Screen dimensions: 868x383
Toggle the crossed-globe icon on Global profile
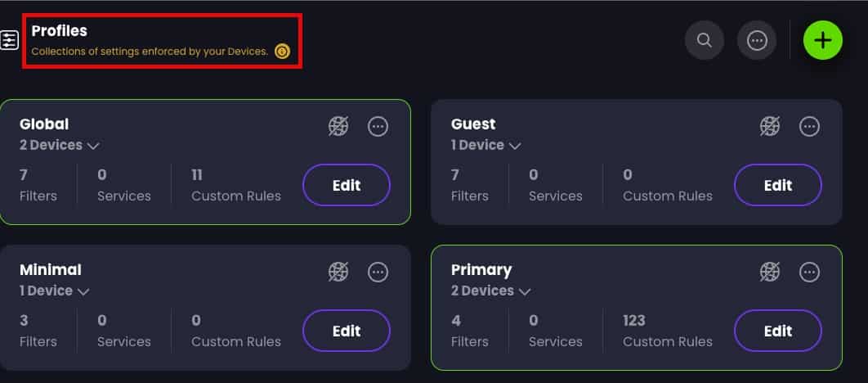338,126
